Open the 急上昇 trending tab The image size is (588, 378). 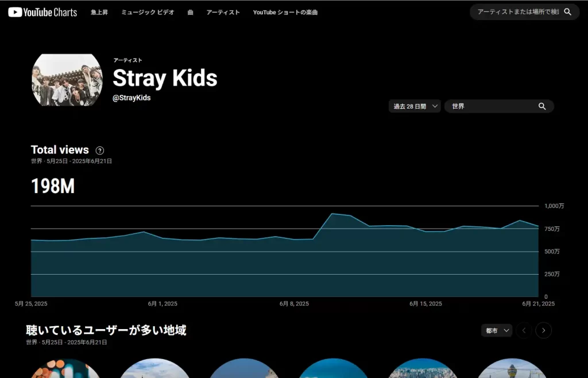[x=99, y=12]
